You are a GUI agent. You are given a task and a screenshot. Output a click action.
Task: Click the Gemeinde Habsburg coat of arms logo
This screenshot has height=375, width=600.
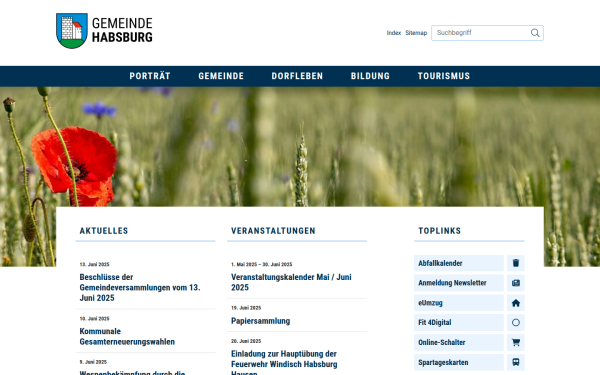[x=72, y=31]
